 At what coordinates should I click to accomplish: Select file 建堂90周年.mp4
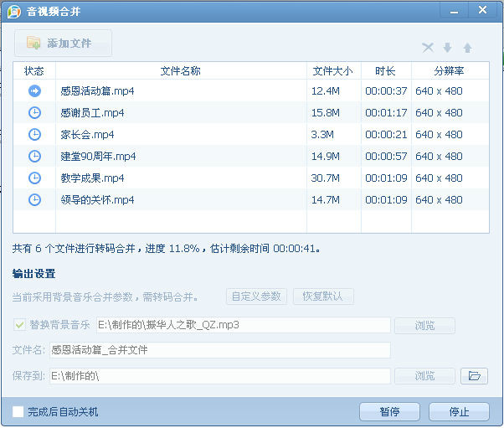click(98, 157)
